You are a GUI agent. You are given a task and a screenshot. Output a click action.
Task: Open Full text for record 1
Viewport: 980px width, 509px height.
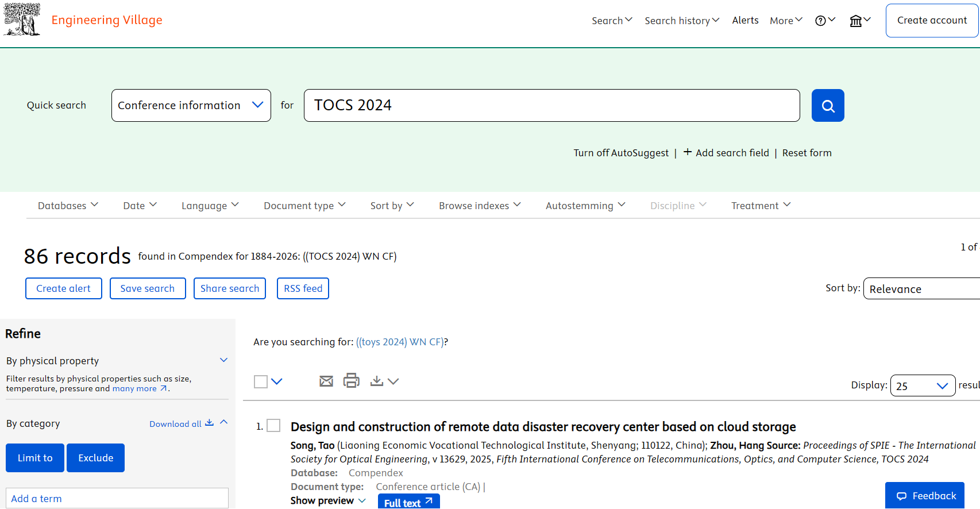[409, 502]
